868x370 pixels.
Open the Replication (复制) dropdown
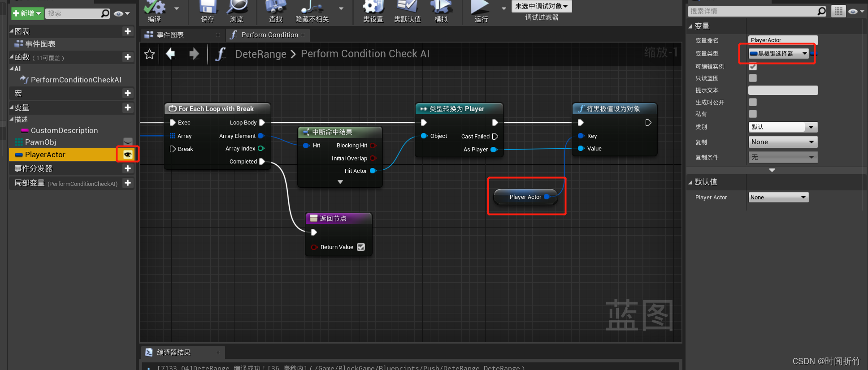[783, 142]
